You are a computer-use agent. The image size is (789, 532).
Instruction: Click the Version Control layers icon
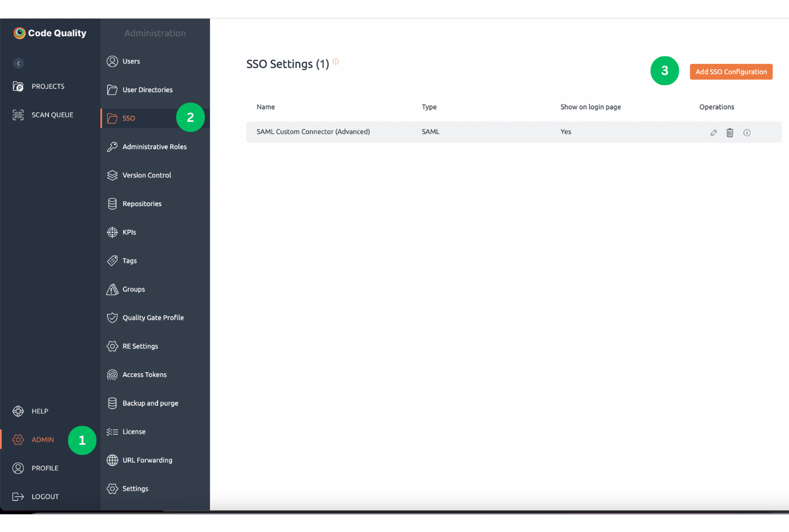pos(112,175)
